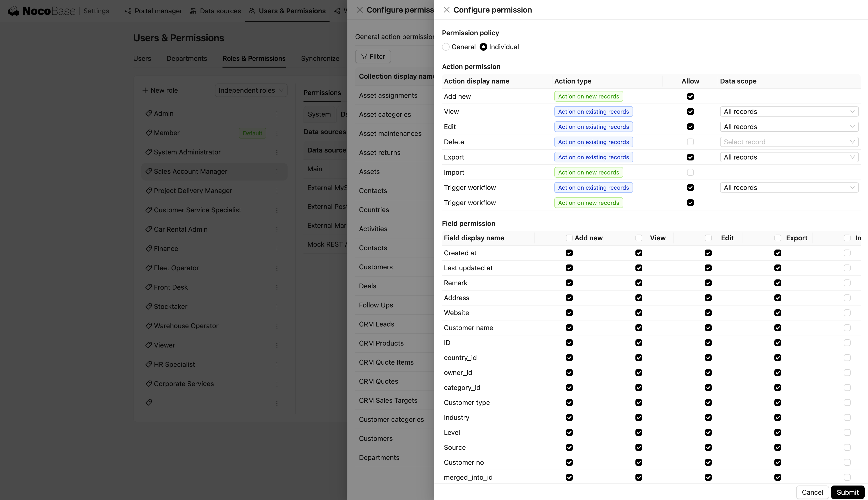
Task: Click the Users & Permissions people icon
Action: (x=252, y=11)
